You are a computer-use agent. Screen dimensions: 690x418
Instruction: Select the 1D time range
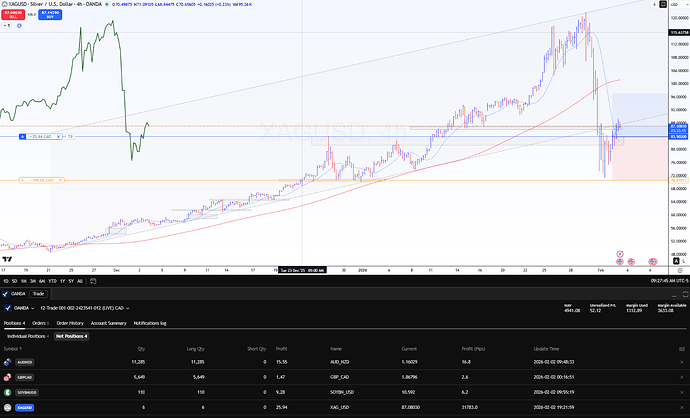6,281
